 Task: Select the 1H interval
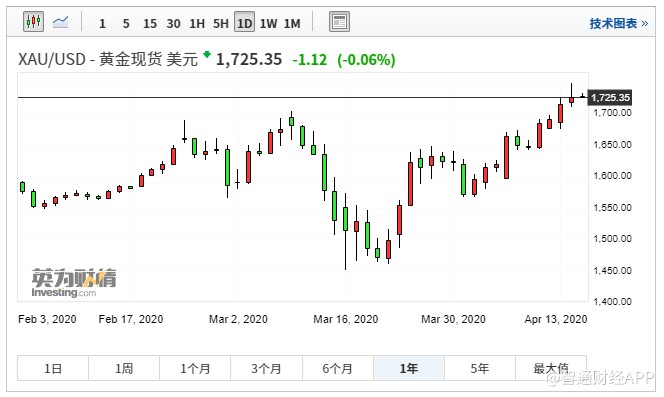(197, 23)
